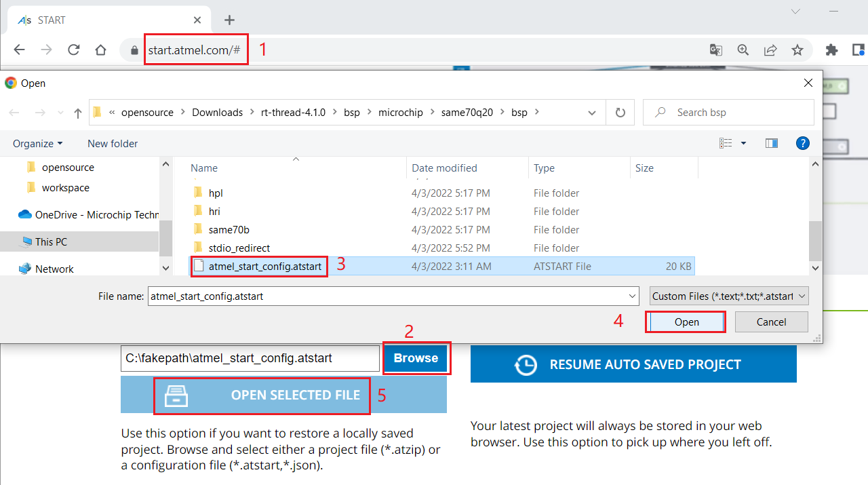
Task: Select the atmel_start_config.atstart file
Action: pos(264,267)
